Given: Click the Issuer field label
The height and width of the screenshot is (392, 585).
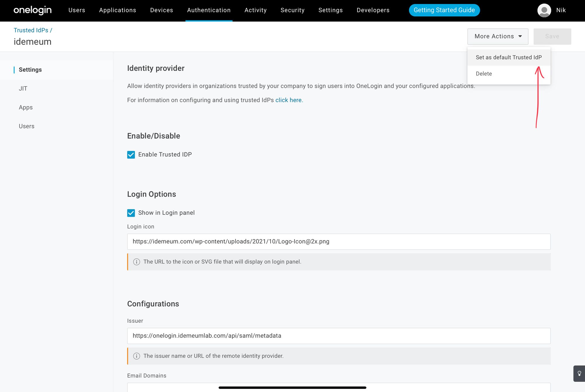Looking at the screenshot, I should pos(135,321).
